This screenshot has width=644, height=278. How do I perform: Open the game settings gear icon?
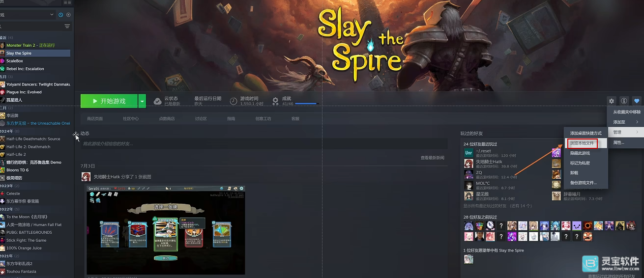pos(612,101)
